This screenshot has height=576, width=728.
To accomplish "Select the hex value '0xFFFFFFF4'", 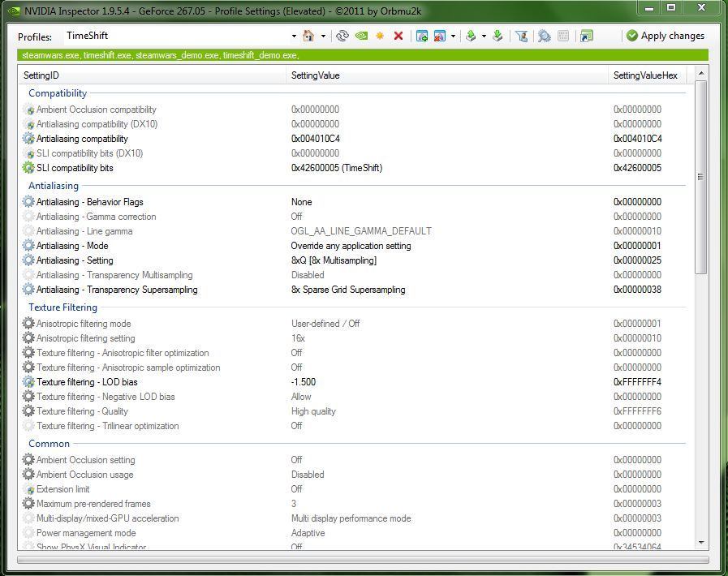I will pyautogui.click(x=637, y=381).
